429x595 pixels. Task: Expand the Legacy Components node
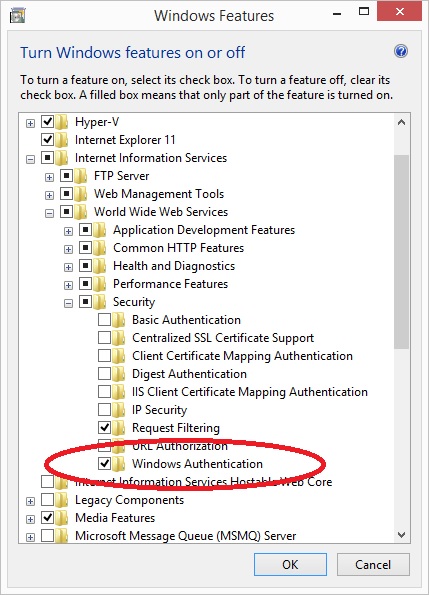tap(30, 502)
